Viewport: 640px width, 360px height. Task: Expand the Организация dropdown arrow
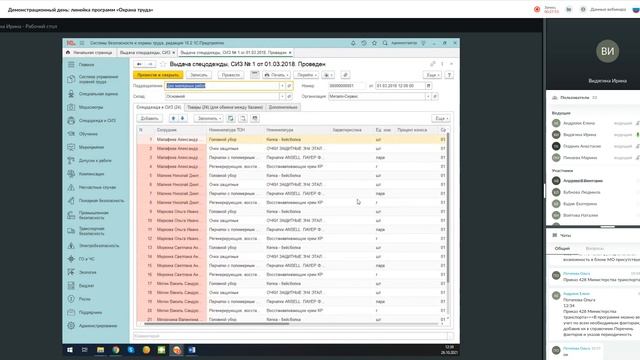point(428,96)
